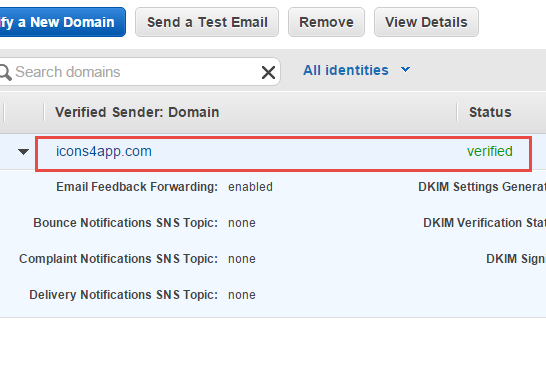Screen dimensions: 546x380
Task: Send a Test Email
Action: (x=207, y=22)
